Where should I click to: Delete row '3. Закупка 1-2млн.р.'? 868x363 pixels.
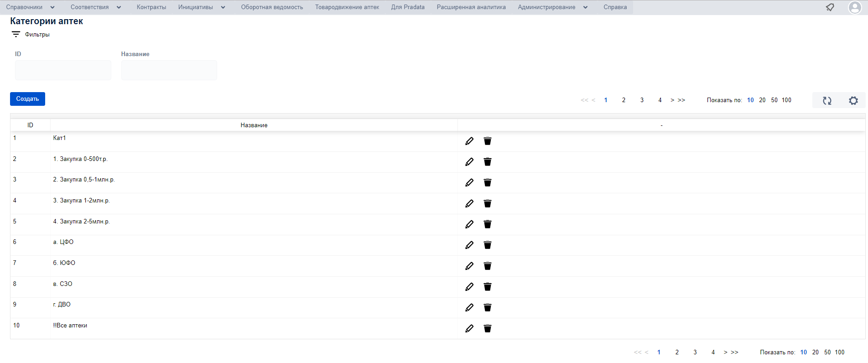pos(488,203)
